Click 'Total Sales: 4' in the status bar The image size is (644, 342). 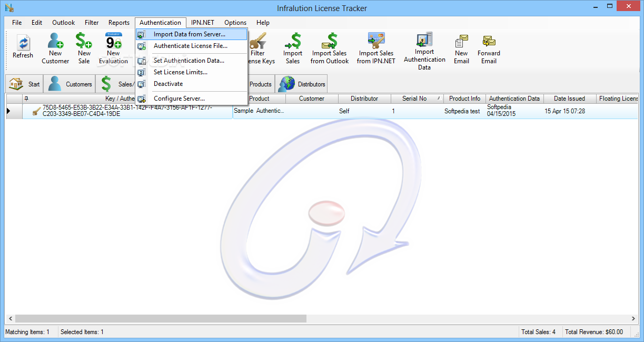pyautogui.click(x=538, y=332)
